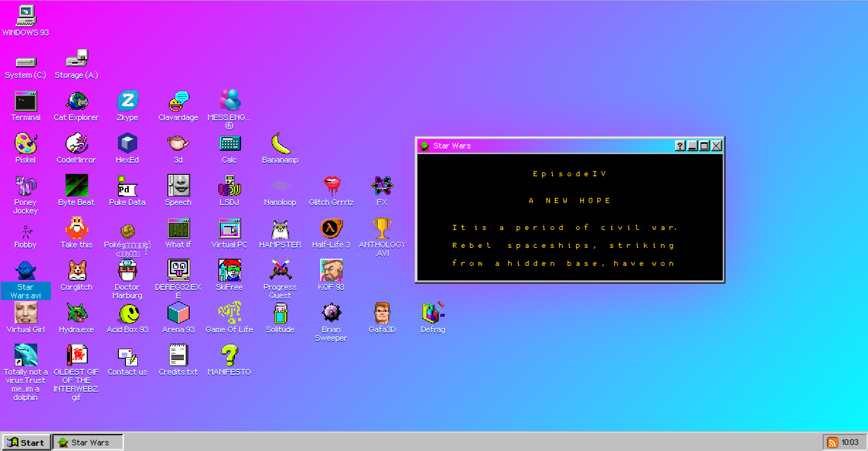Click the Star Wars taskbar button
868x451 pixels.
pyautogui.click(x=88, y=443)
